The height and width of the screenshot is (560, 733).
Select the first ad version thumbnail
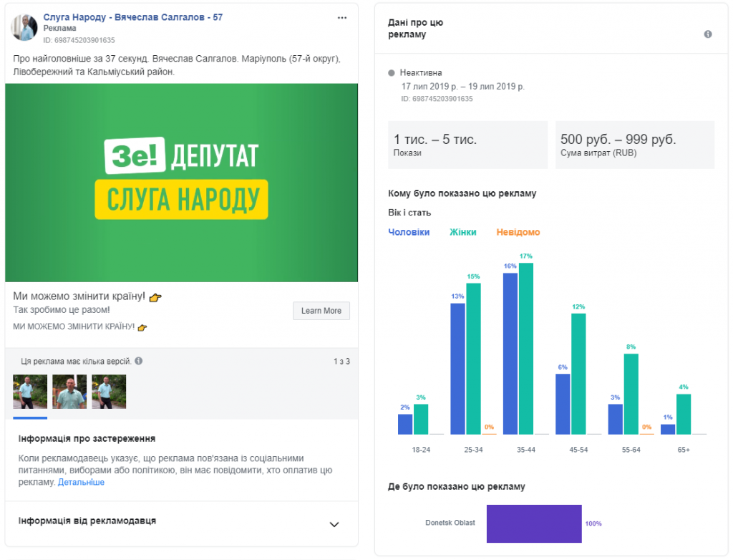pos(30,392)
